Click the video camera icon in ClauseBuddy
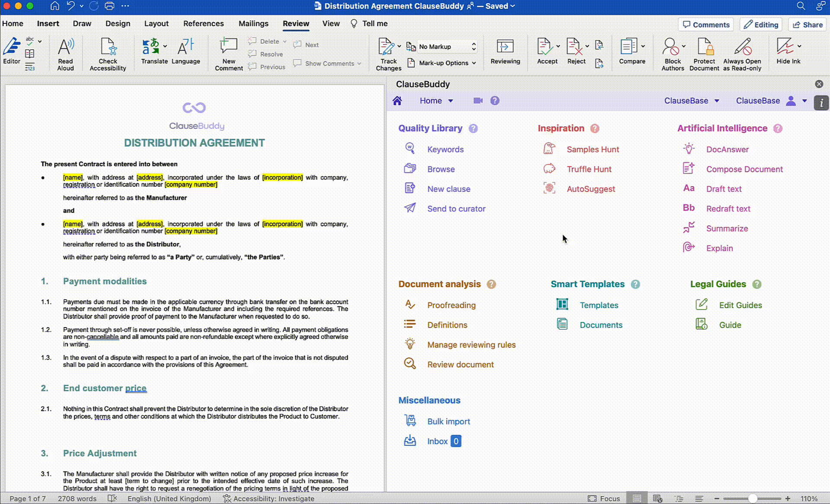This screenshot has height=504, width=830. coord(478,101)
